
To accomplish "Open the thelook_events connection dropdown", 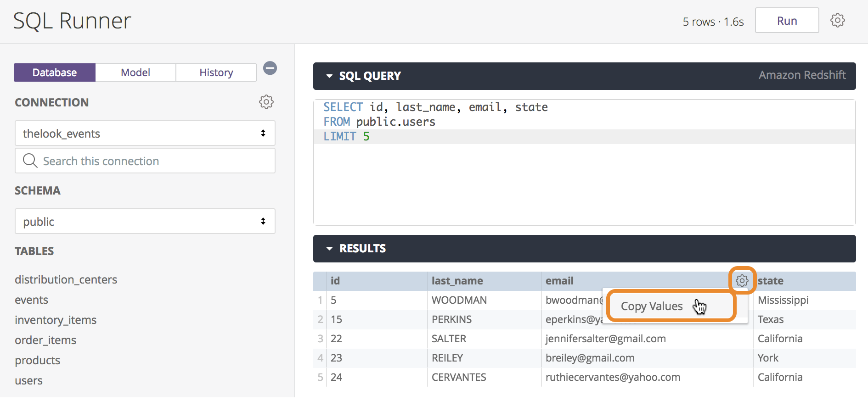I will point(145,134).
